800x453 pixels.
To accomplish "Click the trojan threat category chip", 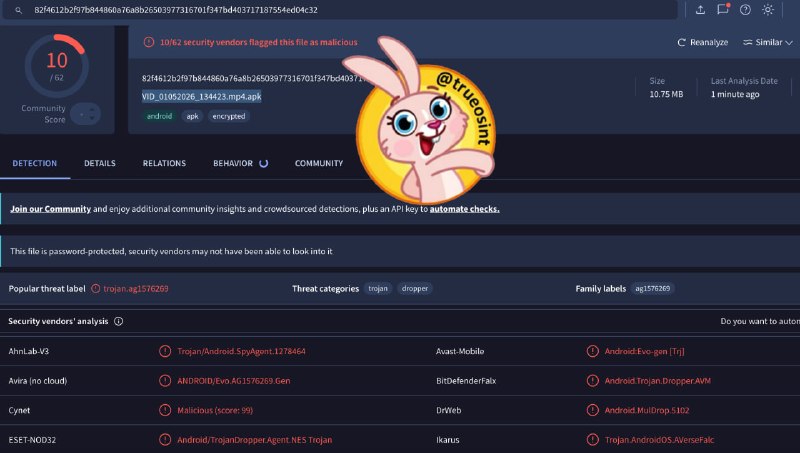I will click(x=378, y=289).
